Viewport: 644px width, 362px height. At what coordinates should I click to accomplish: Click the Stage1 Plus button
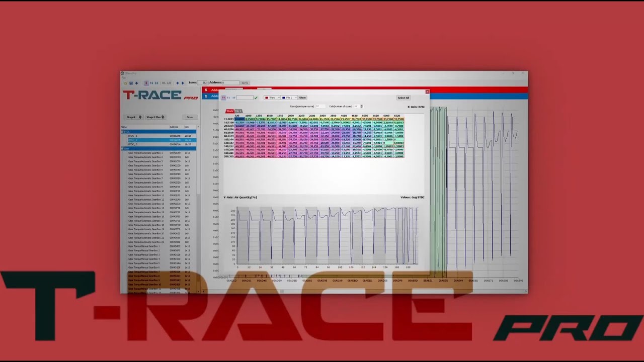[x=155, y=117]
